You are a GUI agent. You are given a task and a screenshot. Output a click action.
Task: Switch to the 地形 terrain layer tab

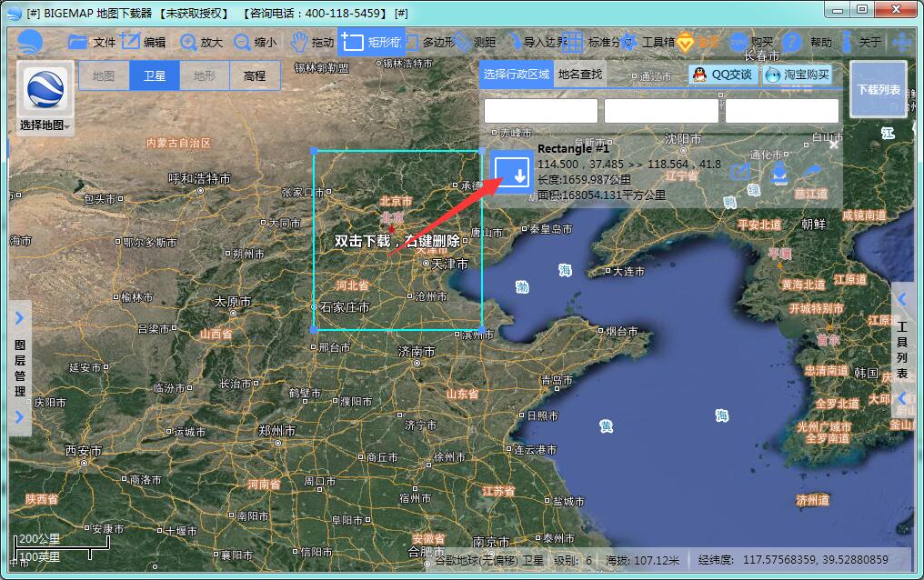(205, 76)
